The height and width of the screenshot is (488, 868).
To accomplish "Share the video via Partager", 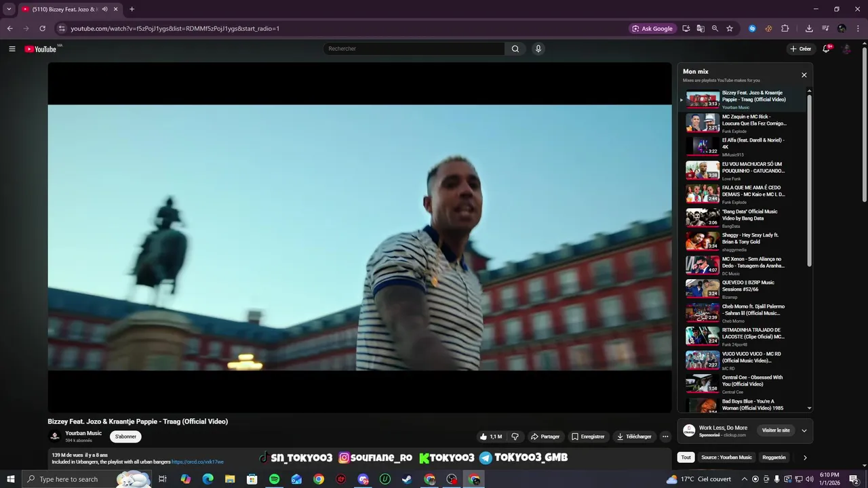I will tap(545, 436).
